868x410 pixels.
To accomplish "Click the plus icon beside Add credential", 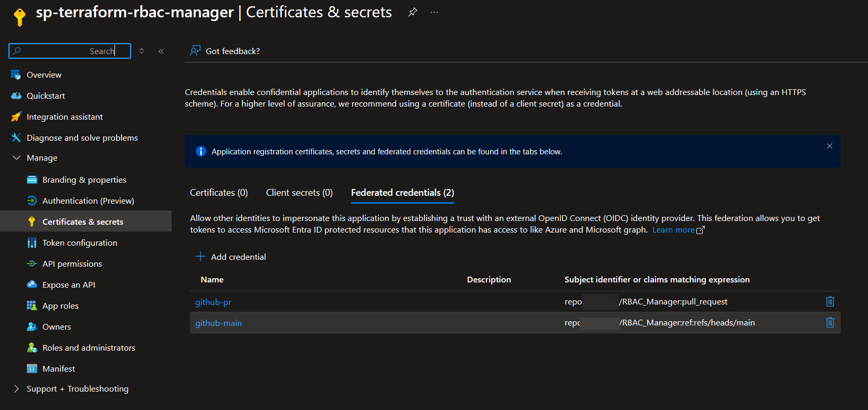I will (200, 256).
